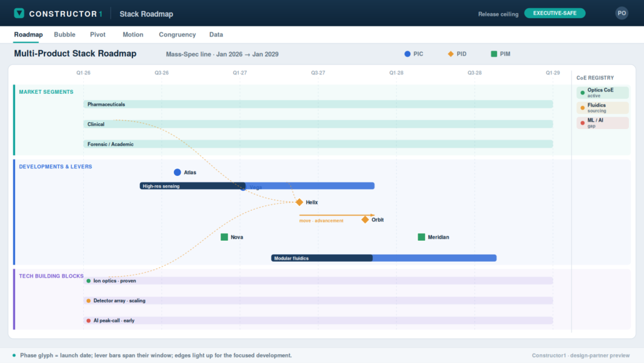Click the Q1-28 timeline label
644x363 pixels.
[x=396, y=73]
